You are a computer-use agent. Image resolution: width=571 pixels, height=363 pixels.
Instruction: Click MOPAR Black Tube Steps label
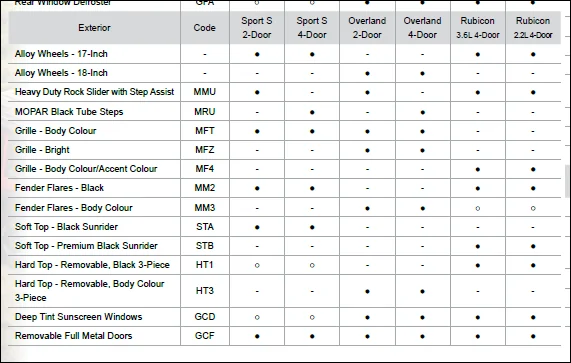[x=69, y=111]
